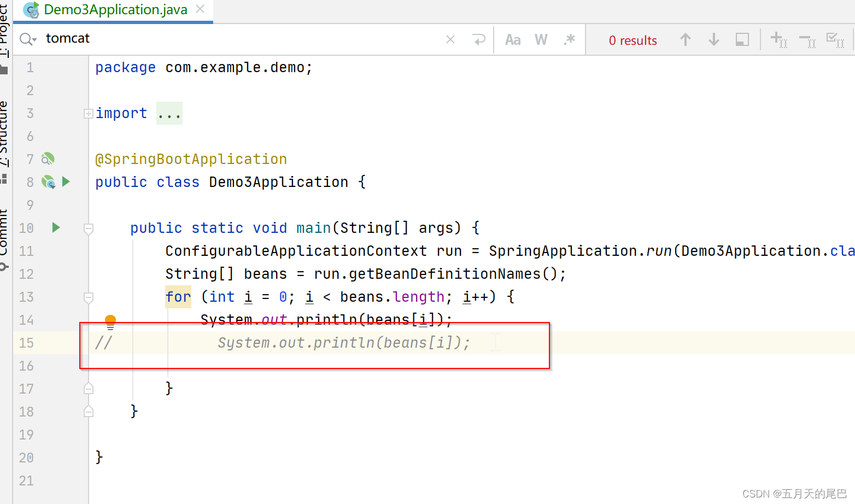The width and height of the screenshot is (855, 504).
Task: Toggle Words option in search bar
Action: click(541, 40)
